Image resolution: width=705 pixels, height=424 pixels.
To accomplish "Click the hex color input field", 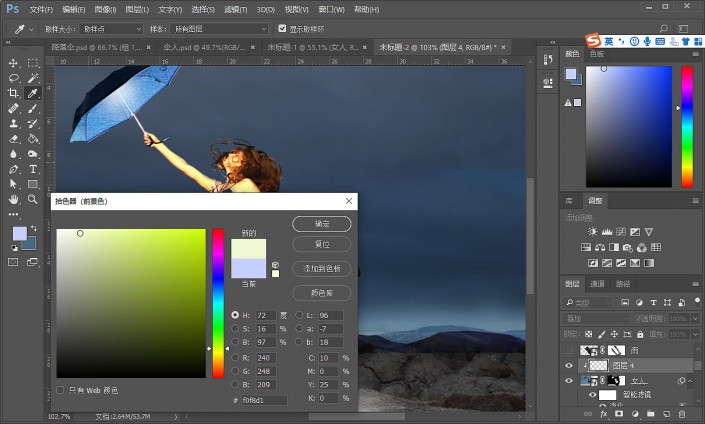I will 262,400.
